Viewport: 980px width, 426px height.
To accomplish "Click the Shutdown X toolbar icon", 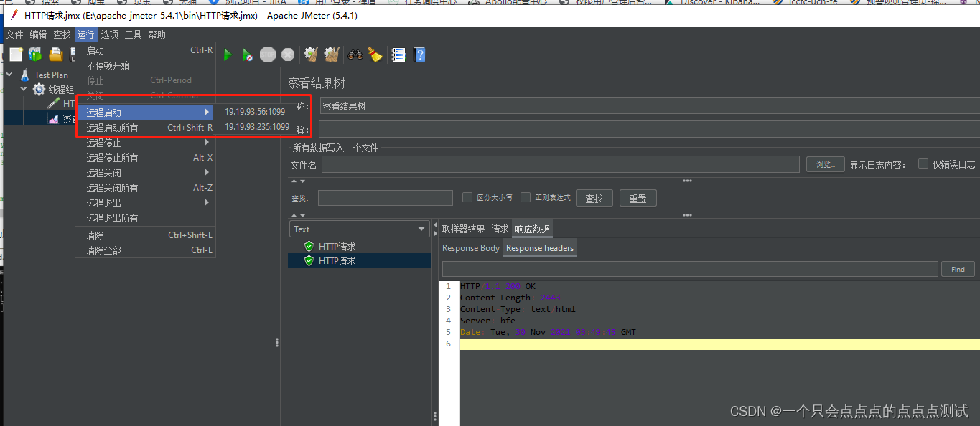I will pyautogui.click(x=288, y=55).
